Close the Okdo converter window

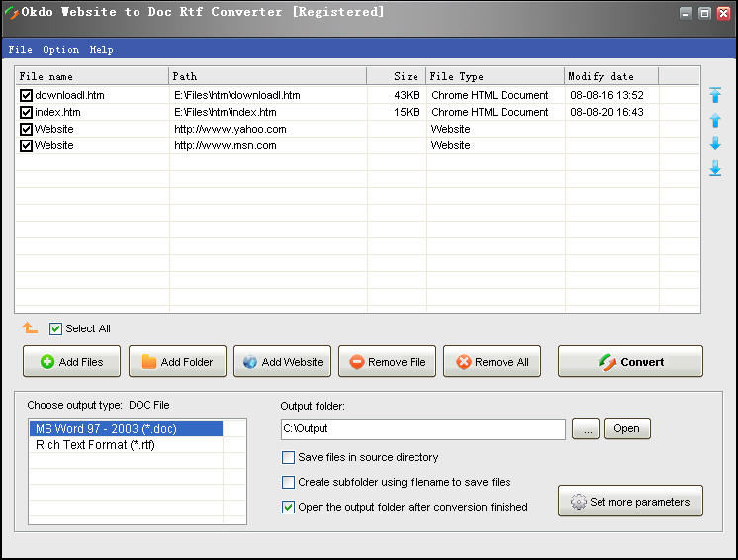pyautogui.click(x=723, y=13)
